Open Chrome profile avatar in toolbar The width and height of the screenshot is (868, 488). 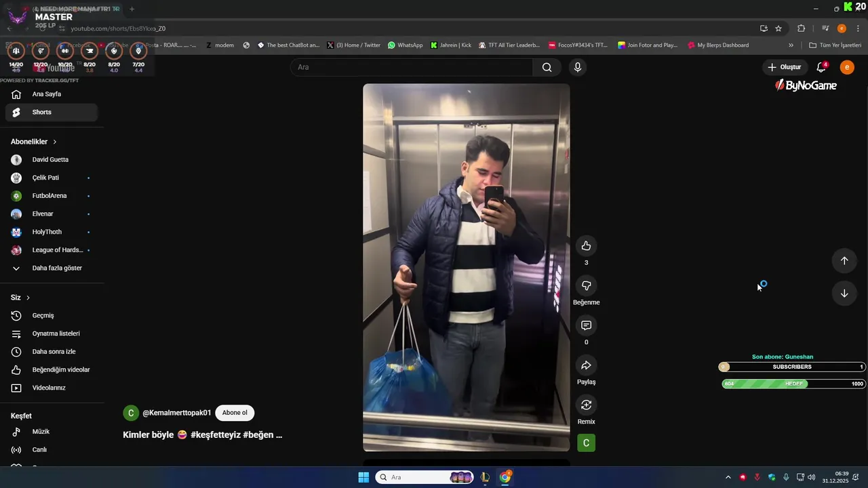coord(842,28)
